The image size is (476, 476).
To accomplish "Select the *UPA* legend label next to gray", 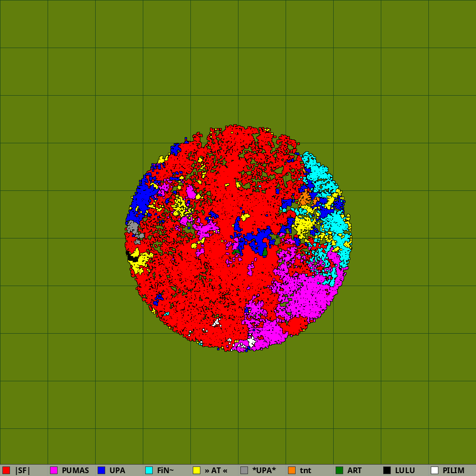I will click(264, 471).
